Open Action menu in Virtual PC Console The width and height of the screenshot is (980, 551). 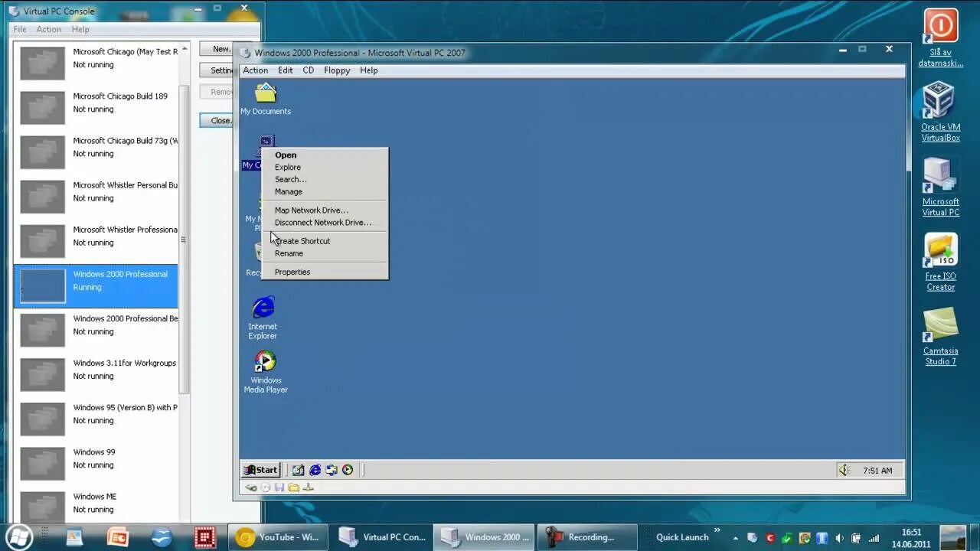49,29
